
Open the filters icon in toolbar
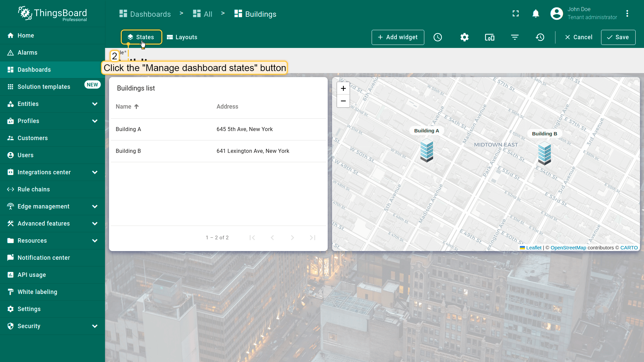click(515, 37)
